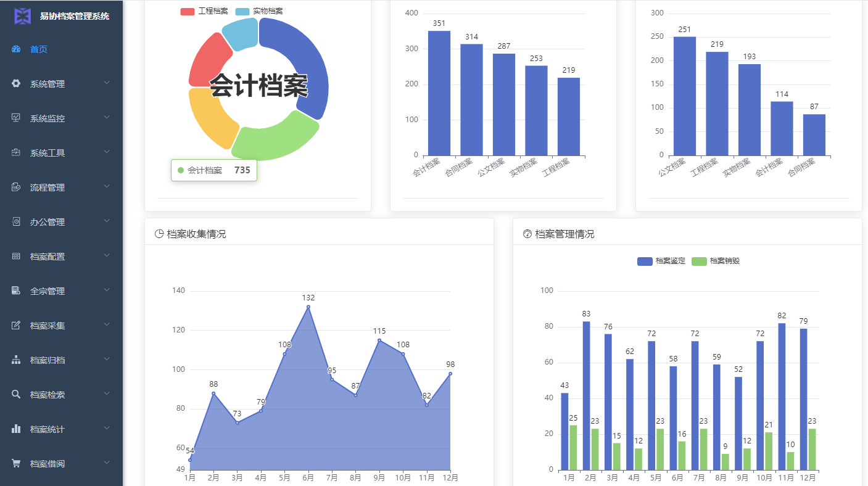Screen dimensions: 868x486
Task: Click the 1月 green bar labeled 25
Action: [574, 448]
